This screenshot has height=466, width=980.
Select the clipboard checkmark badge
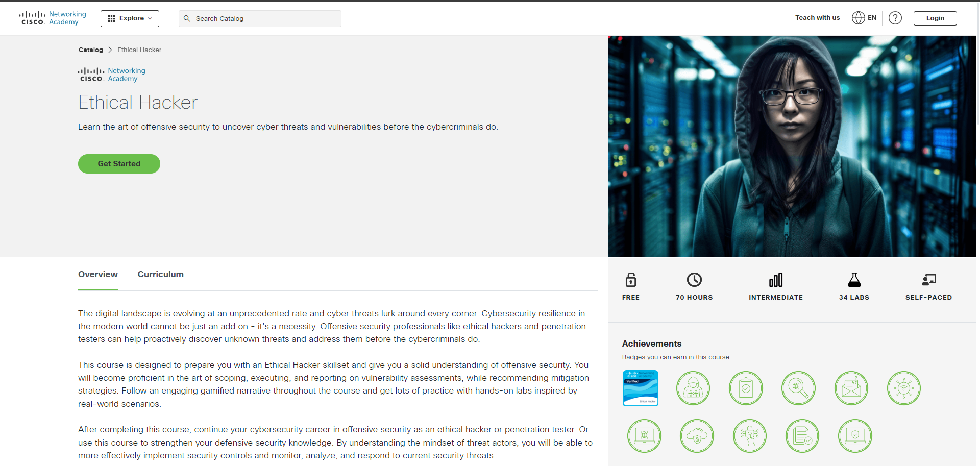pos(746,388)
